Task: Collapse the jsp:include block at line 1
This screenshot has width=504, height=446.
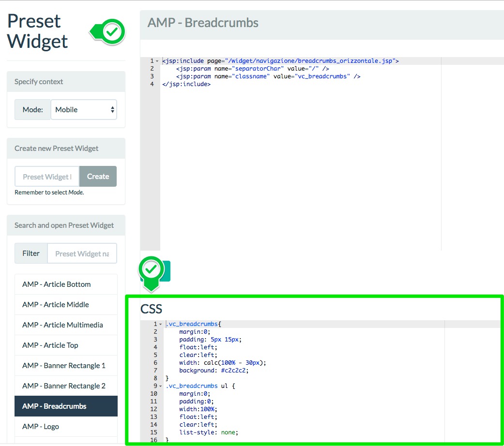Action: [157, 61]
